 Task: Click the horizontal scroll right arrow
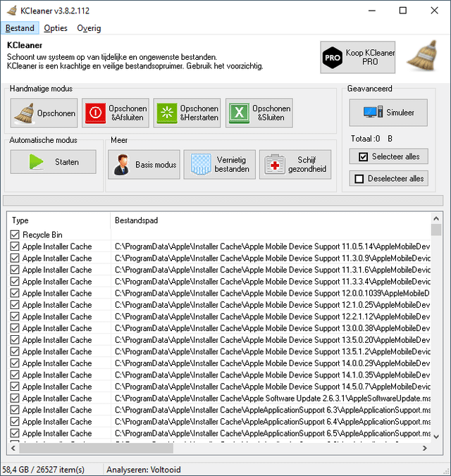pyautogui.click(x=424, y=448)
